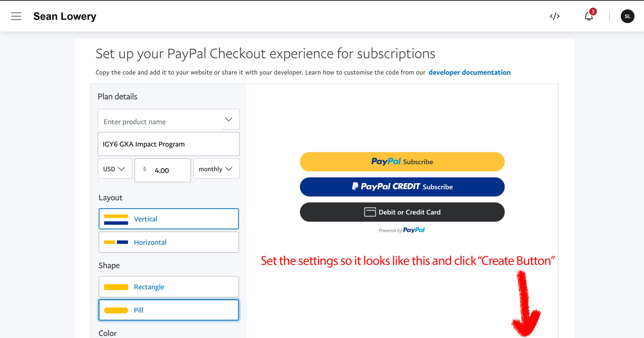644x338 pixels.
Task: Open the hamburger navigation menu
Action: click(x=16, y=16)
